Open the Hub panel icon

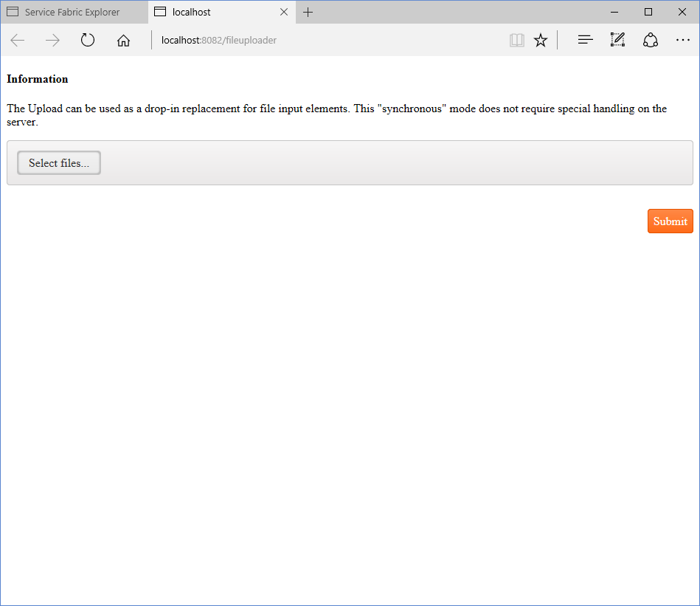coord(585,41)
